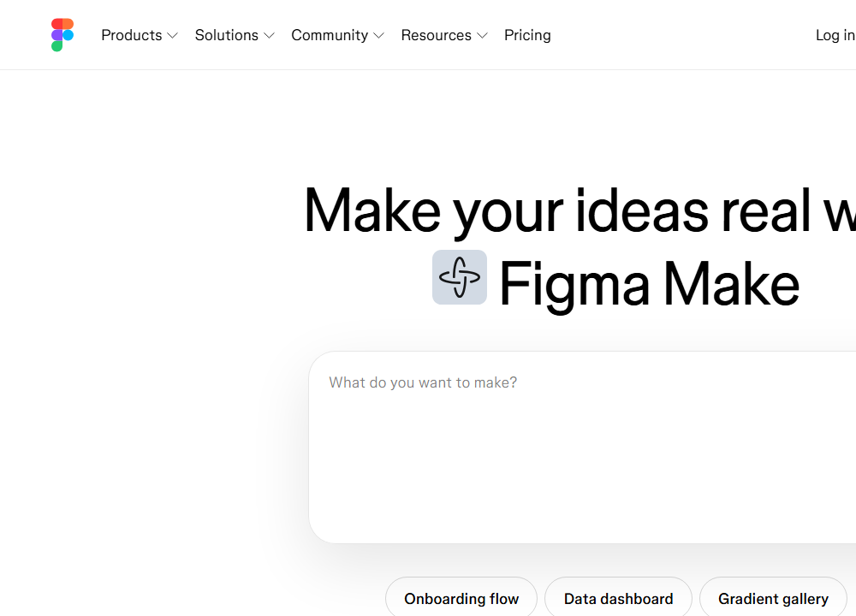Expand the chevron next to Products
Image resolution: width=856 pixels, height=616 pixels.
[x=173, y=35]
